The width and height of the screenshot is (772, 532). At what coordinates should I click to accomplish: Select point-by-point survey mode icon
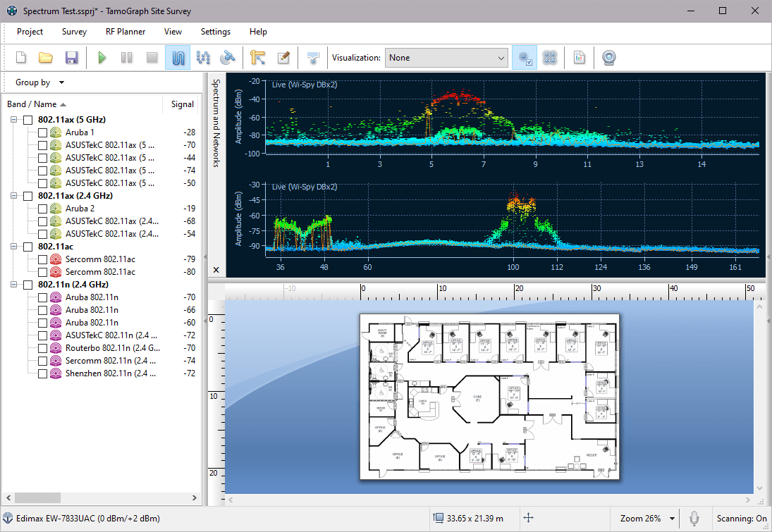click(x=203, y=58)
